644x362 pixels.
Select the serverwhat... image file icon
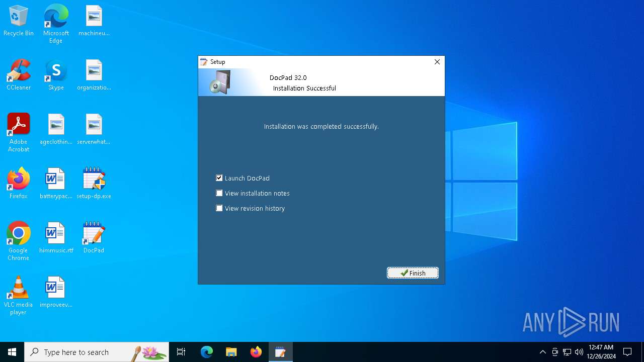[x=94, y=130]
